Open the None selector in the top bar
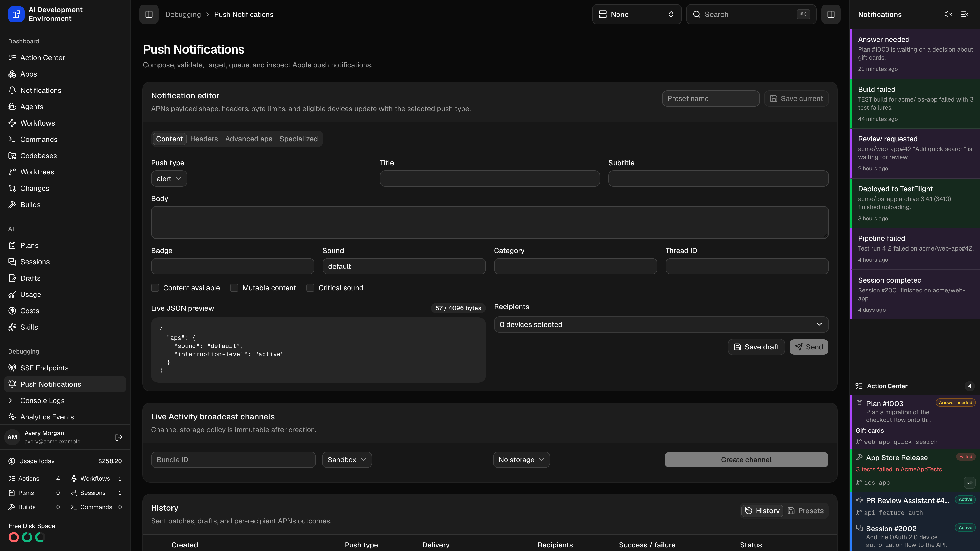 point(637,15)
